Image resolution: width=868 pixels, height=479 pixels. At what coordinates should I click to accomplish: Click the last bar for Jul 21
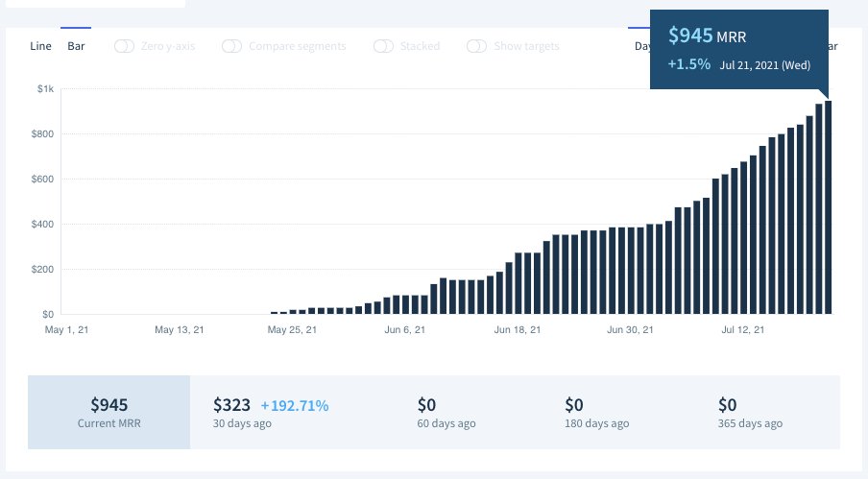(828, 207)
